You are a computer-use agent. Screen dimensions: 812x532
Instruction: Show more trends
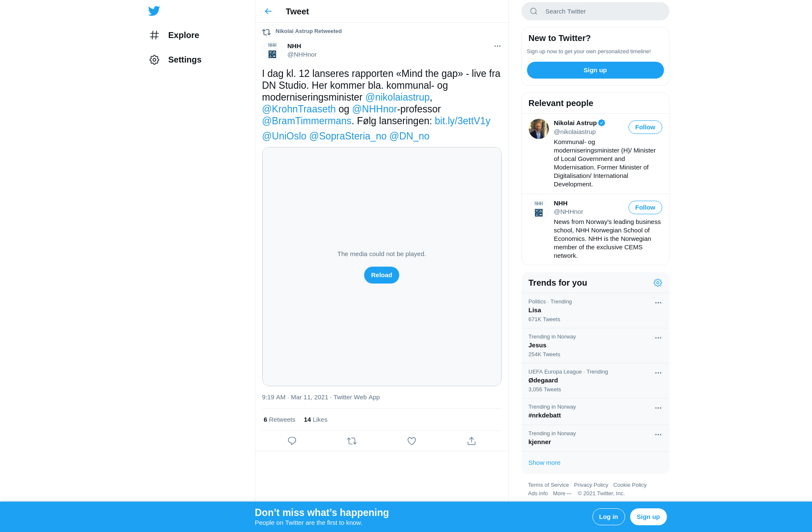coord(544,463)
